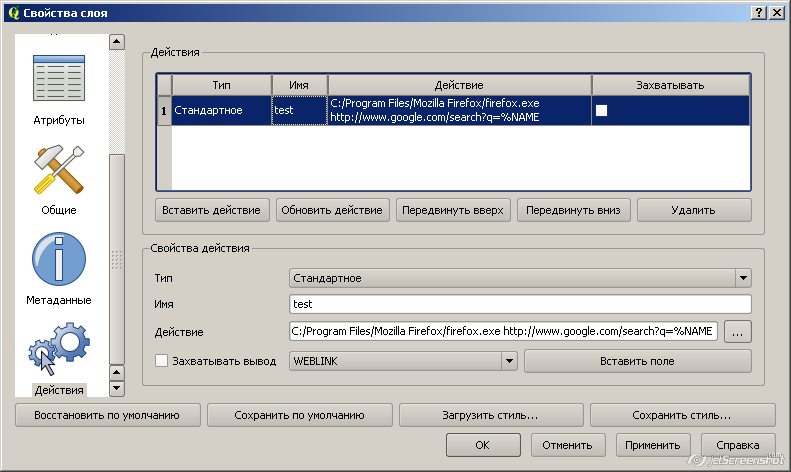Focus the Действие command input field

(503, 331)
